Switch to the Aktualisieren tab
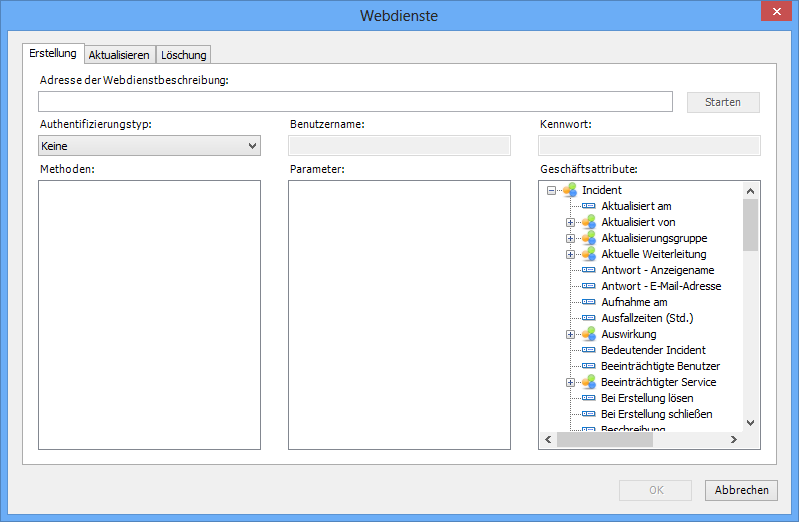This screenshot has width=799, height=522. tap(119, 55)
